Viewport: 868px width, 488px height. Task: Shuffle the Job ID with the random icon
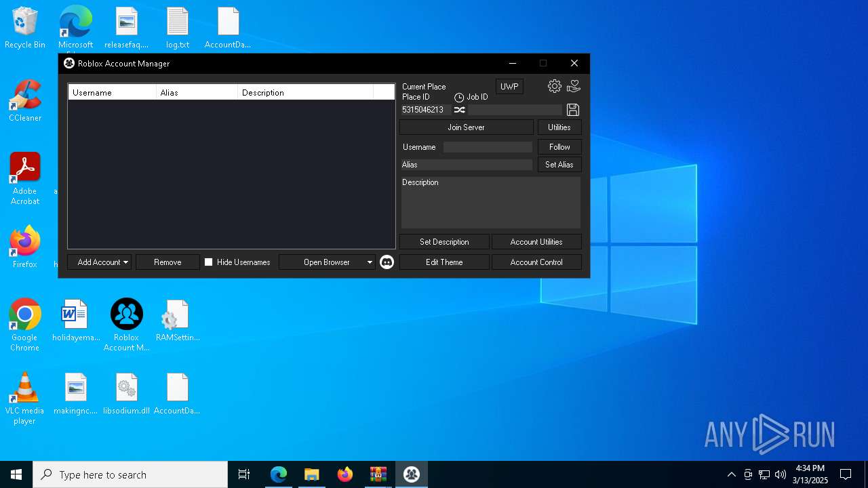point(459,110)
